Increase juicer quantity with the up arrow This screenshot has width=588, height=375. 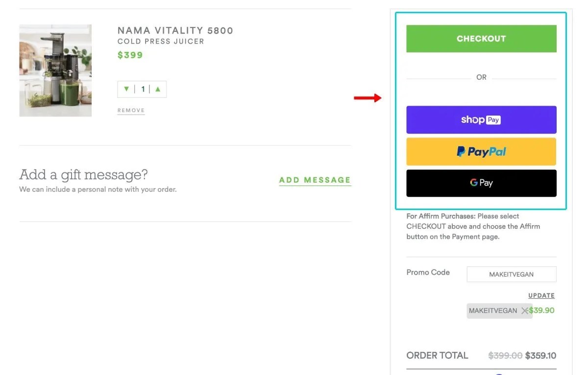[x=157, y=89]
